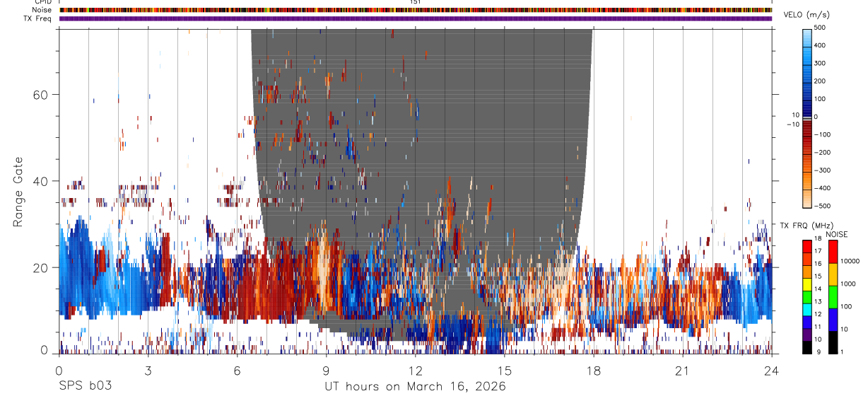Click the '-10' label left of velocity scale

[x=793, y=124]
